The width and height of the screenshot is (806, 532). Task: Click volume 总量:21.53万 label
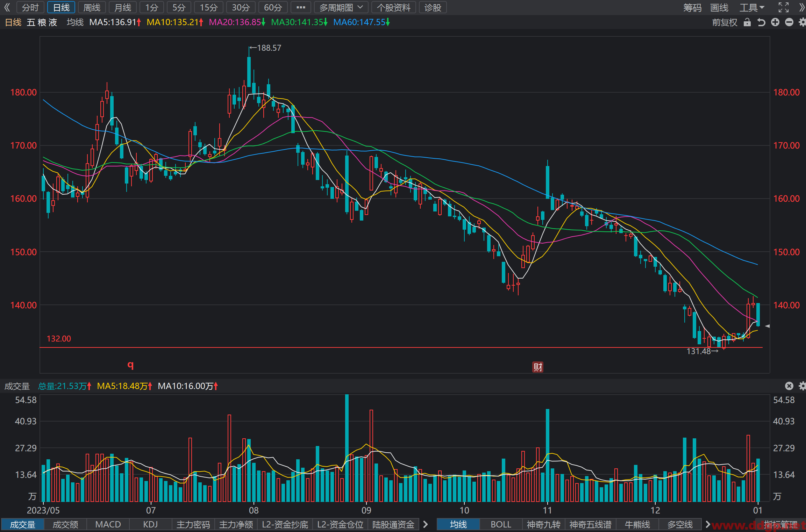pos(65,386)
